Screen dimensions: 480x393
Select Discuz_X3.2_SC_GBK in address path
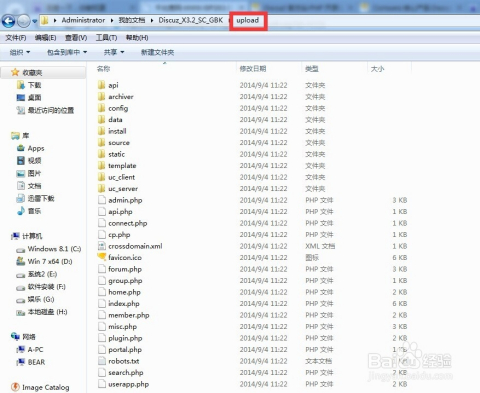tap(191, 20)
